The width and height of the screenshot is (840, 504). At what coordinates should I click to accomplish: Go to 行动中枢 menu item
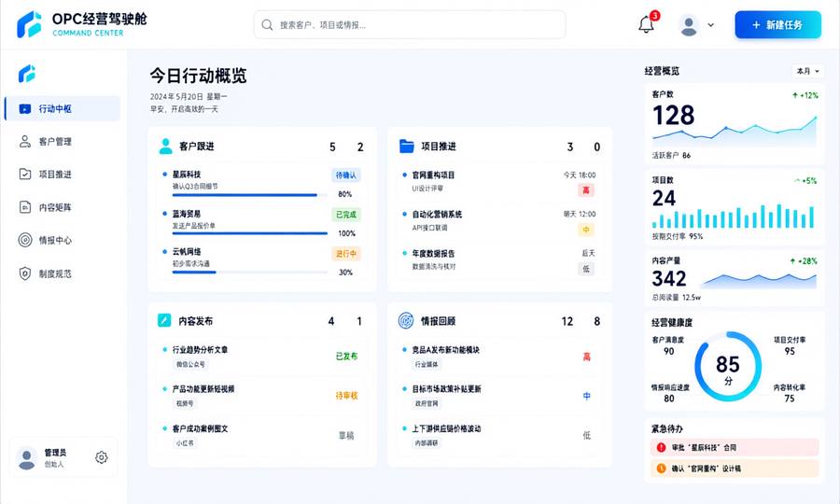[63, 108]
